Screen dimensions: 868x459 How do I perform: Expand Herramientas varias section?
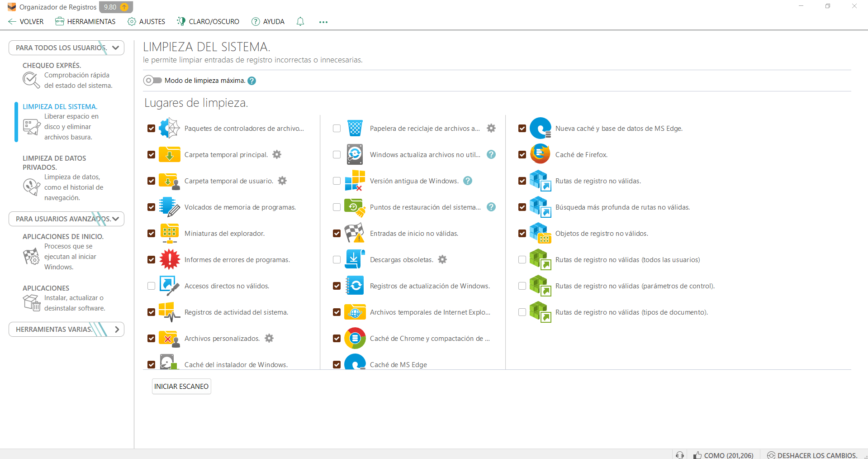point(66,329)
